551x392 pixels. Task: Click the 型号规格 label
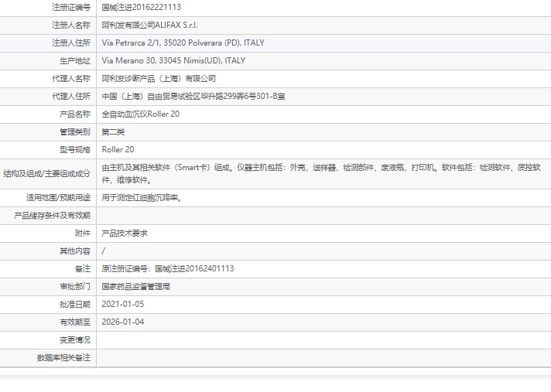(x=75, y=150)
